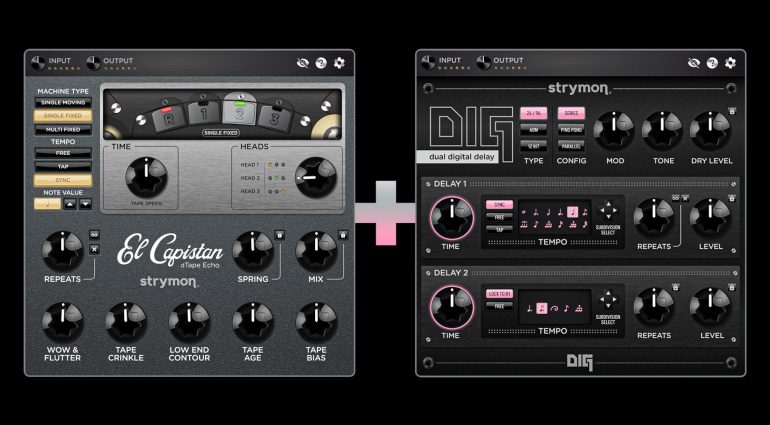Select PING PONG config in DIG
This screenshot has height=425, width=770.
[571, 130]
